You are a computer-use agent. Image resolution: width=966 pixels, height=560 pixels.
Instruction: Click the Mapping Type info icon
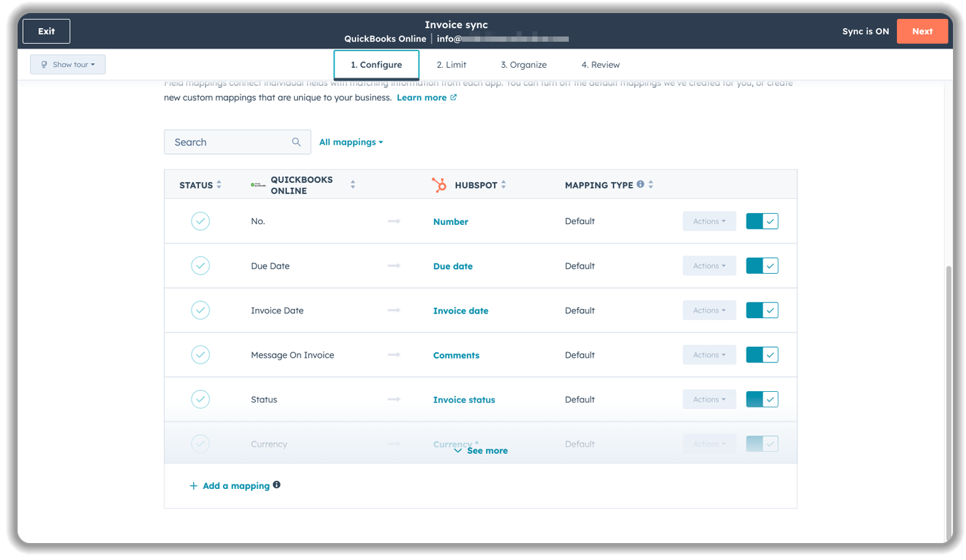pyautogui.click(x=641, y=184)
